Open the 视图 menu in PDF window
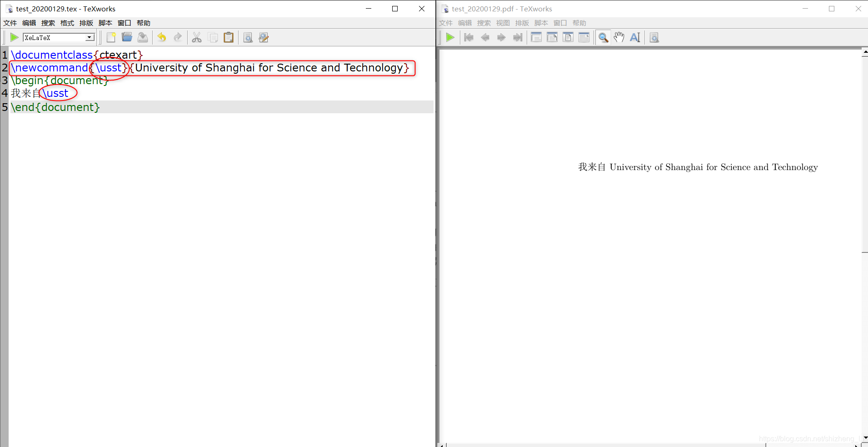The width and height of the screenshot is (868, 447). click(503, 23)
